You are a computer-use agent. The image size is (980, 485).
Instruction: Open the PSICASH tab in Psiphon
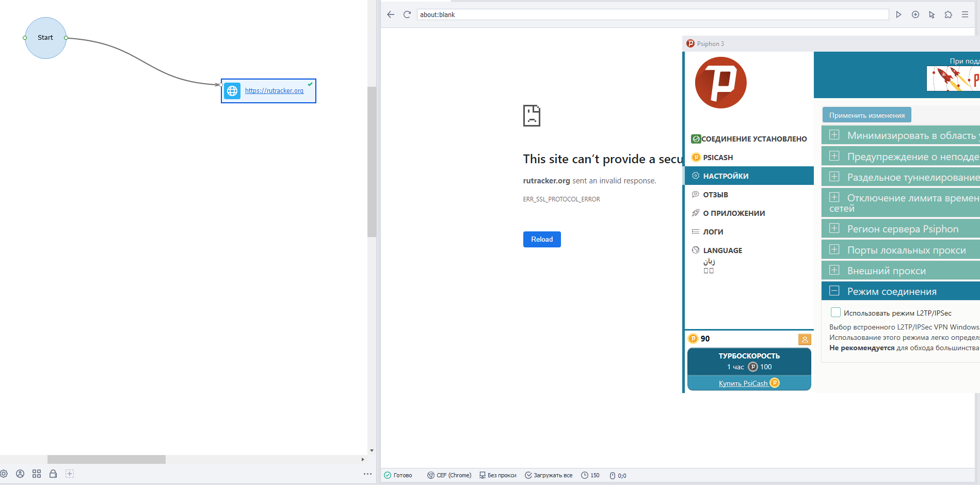click(749, 158)
